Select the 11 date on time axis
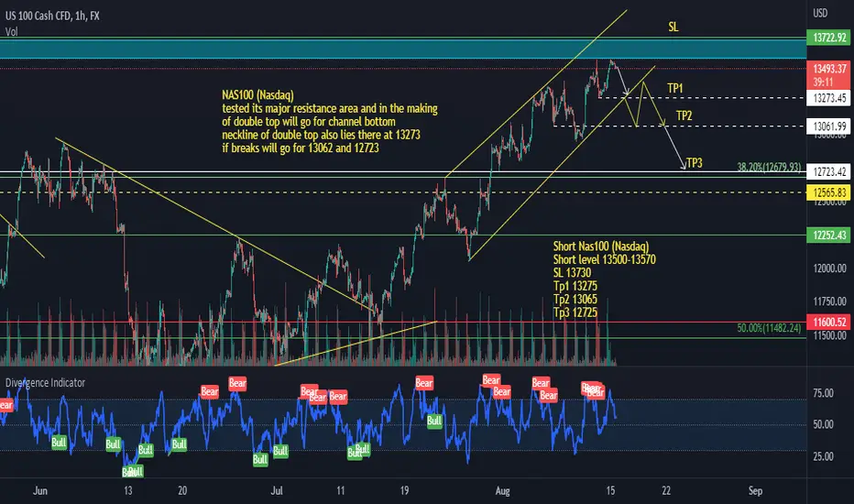854x504 pixels. 340,491
